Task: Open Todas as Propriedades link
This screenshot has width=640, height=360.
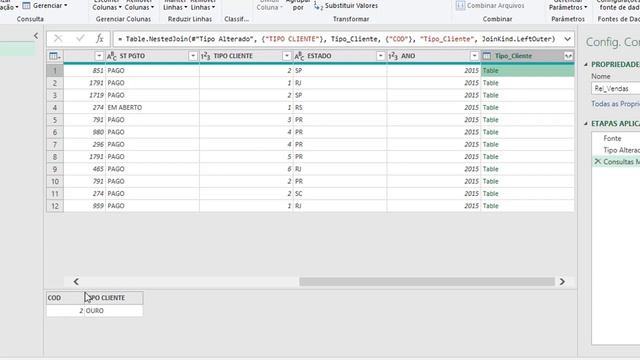Action: click(x=616, y=104)
